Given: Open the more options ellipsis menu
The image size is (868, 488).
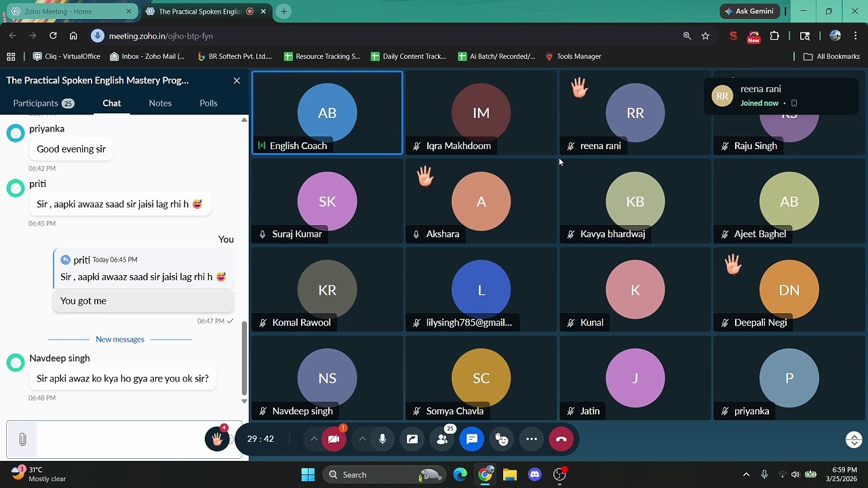Looking at the screenshot, I should coord(532,439).
